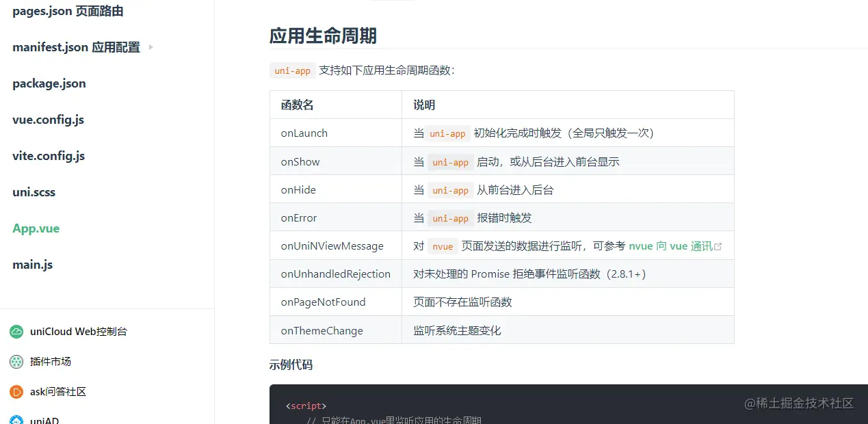
Task: Click the <script> tag in code block
Action: click(306, 406)
